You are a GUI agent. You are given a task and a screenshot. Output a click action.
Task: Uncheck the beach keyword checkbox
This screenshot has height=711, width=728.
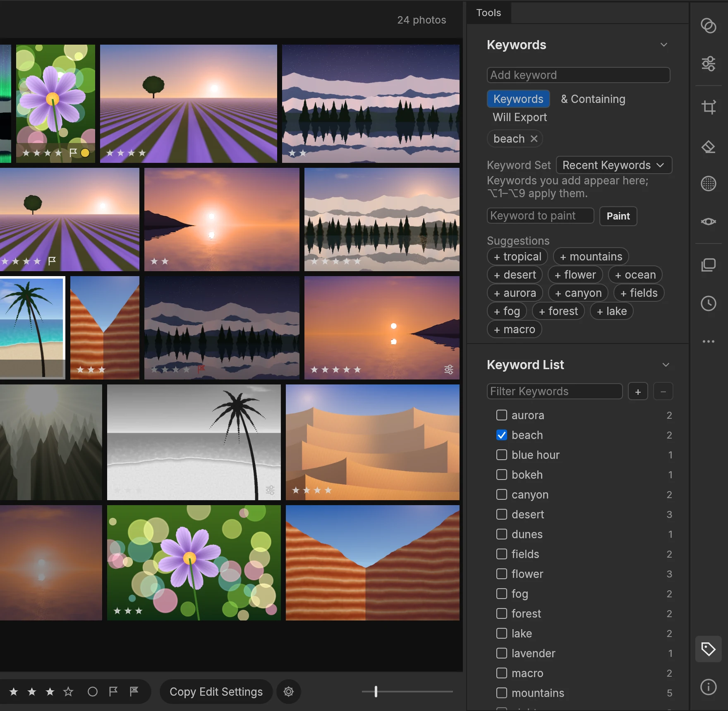point(501,435)
